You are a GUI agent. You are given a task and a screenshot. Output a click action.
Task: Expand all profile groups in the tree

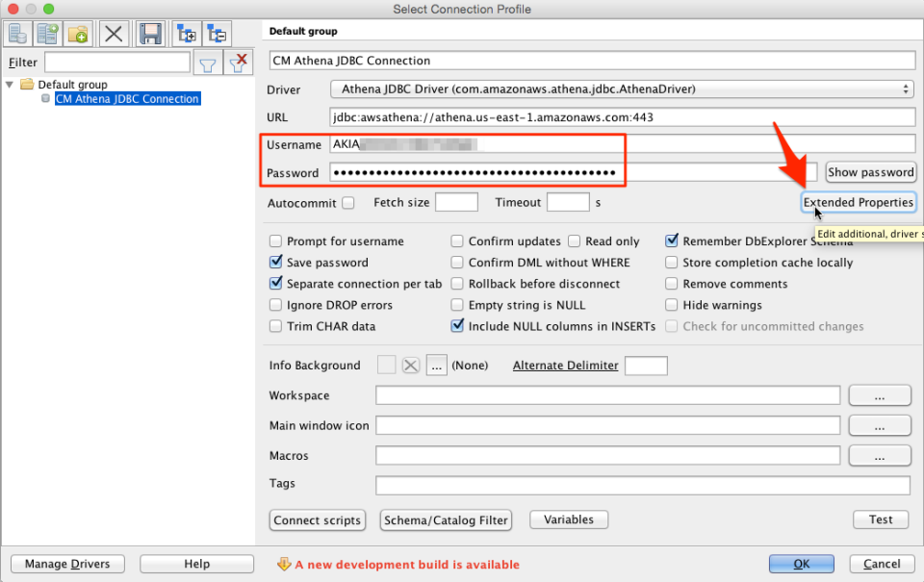pos(185,33)
